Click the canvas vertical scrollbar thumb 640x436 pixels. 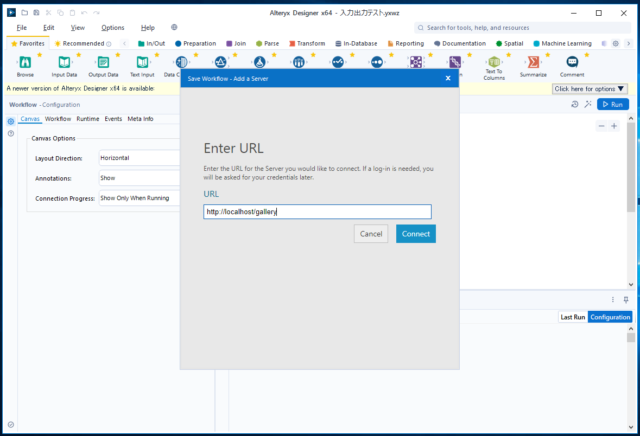click(x=631, y=167)
